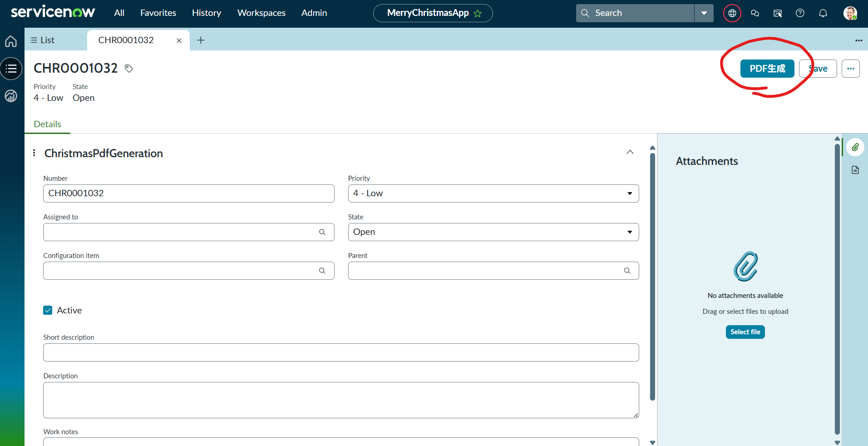Open the Favorites menu
This screenshot has width=868, height=446.
(x=158, y=13)
